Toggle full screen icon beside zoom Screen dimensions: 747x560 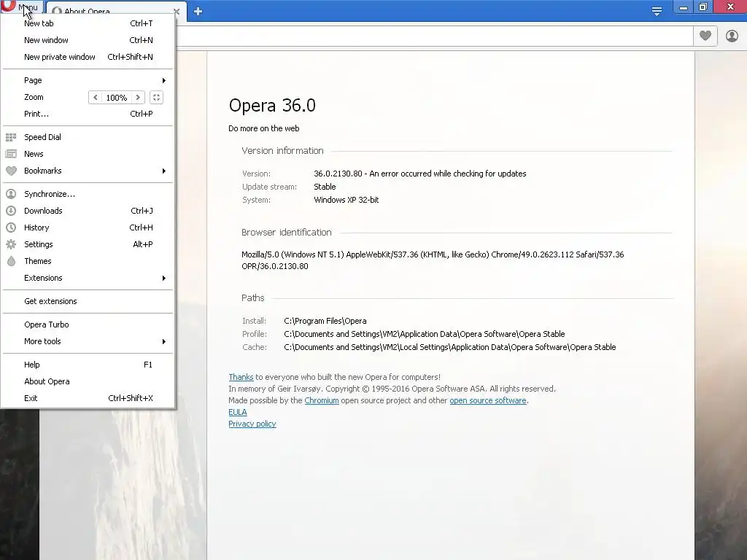[x=156, y=98]
